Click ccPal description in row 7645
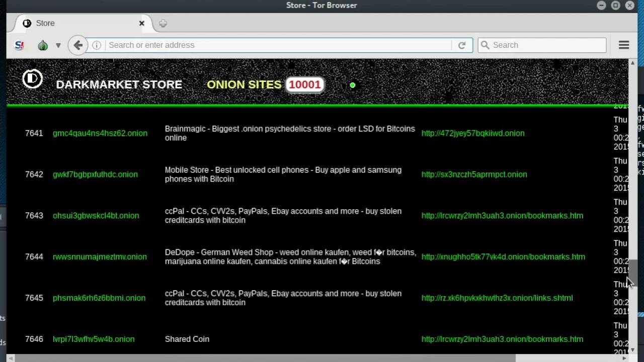 tap(283, 298)
